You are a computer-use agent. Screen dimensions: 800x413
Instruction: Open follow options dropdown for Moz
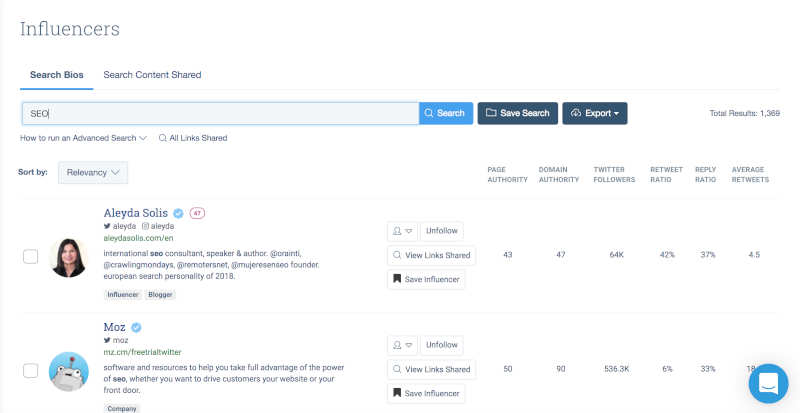click(403, 345)
